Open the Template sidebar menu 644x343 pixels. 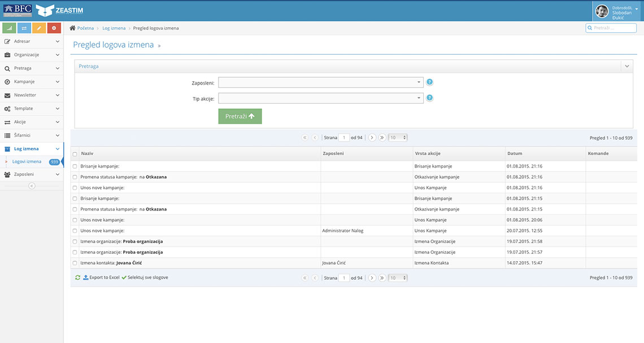tap(32, 108)
